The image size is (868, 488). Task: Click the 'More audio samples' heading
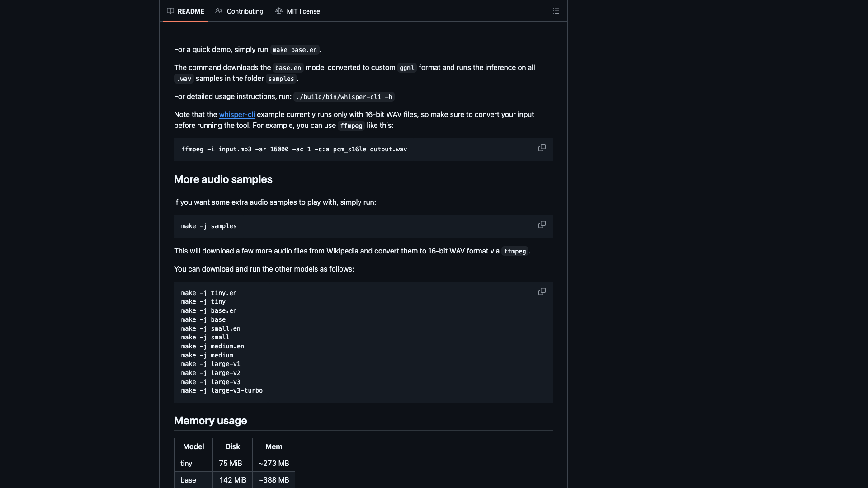223,179
